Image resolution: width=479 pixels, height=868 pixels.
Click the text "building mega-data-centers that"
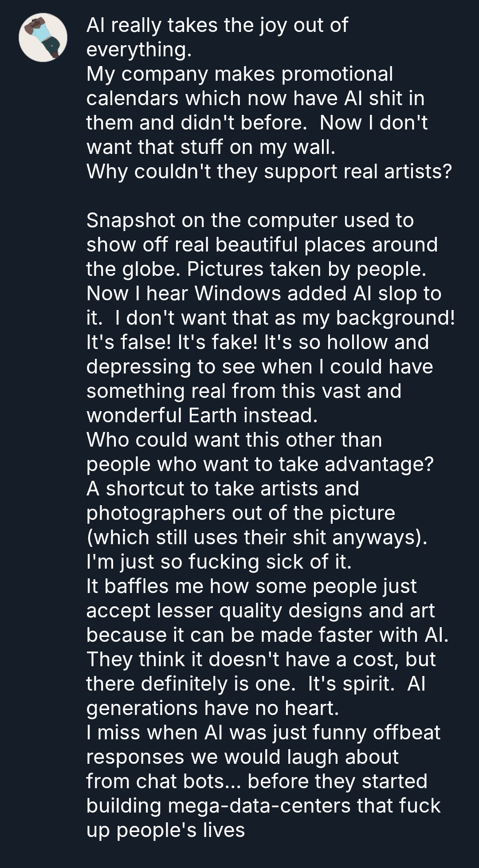pos(263,806)
